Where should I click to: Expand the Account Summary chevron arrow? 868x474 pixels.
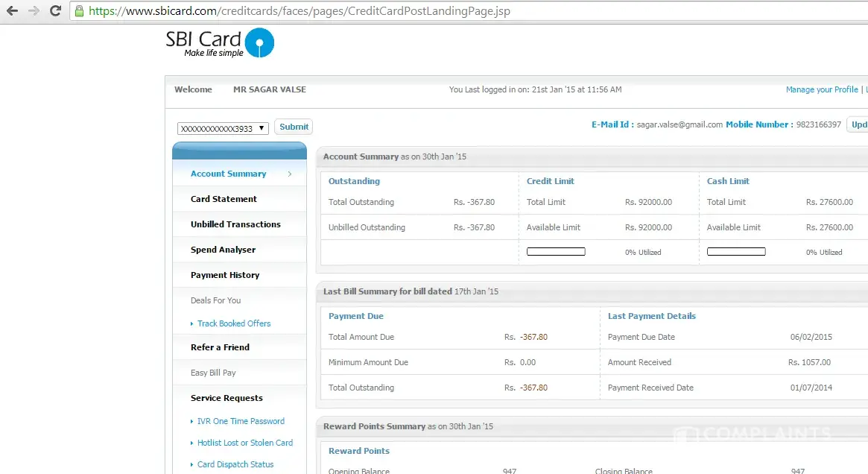click(x=290, y=174)
